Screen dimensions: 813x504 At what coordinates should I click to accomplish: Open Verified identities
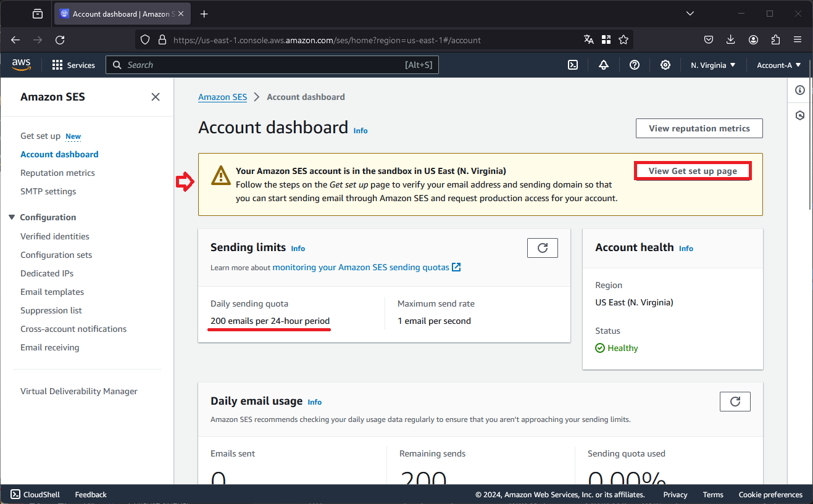point(55,236)
